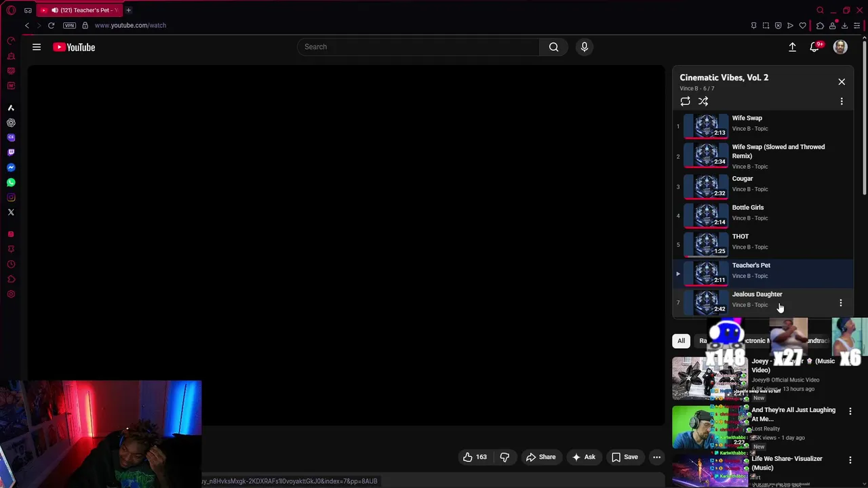Open options for And They're All Laughing video
Image resolution: width=868 pixels, height=488 pixels.
point(850,411)
